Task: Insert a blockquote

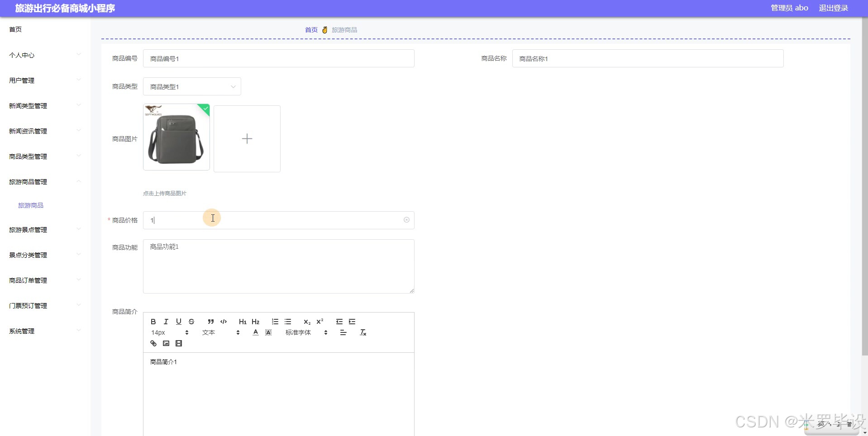Action: (x=210, y=322)
